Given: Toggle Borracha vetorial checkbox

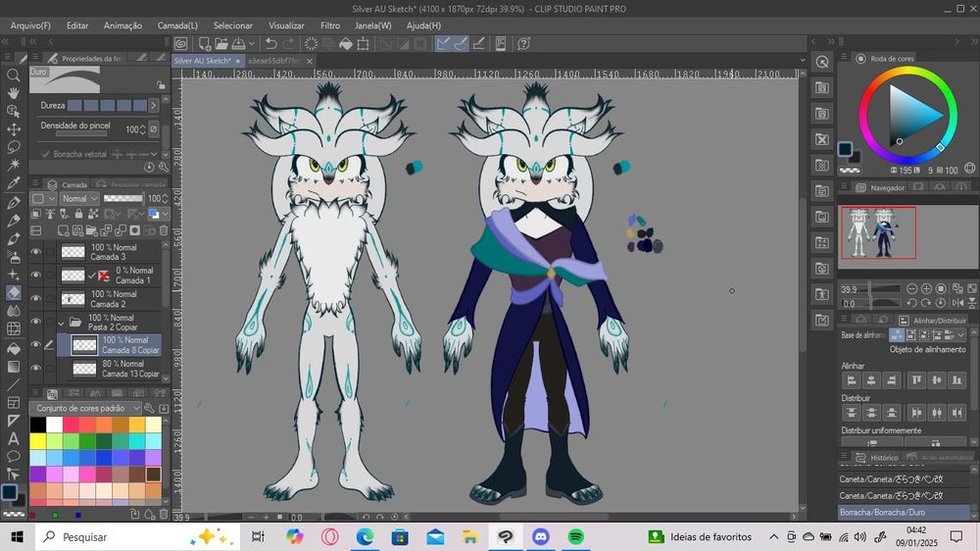Looking at the screenshot, I should pyautogui.click(x=45, y=154).
